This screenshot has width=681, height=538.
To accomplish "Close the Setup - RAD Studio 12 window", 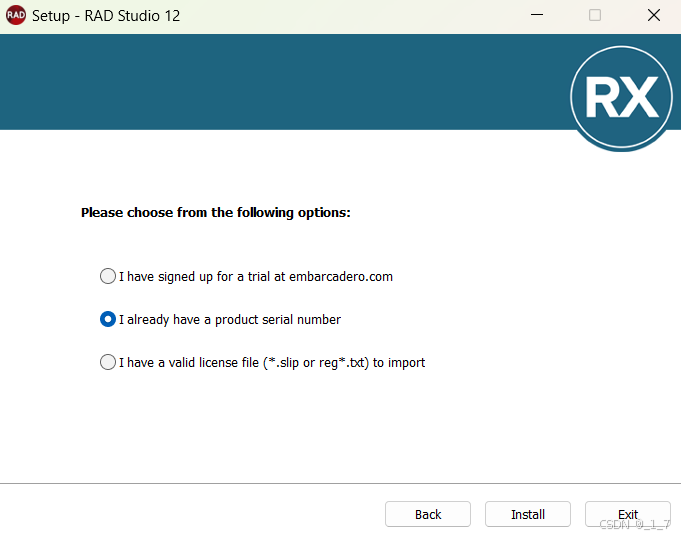I will coord(654,15).
